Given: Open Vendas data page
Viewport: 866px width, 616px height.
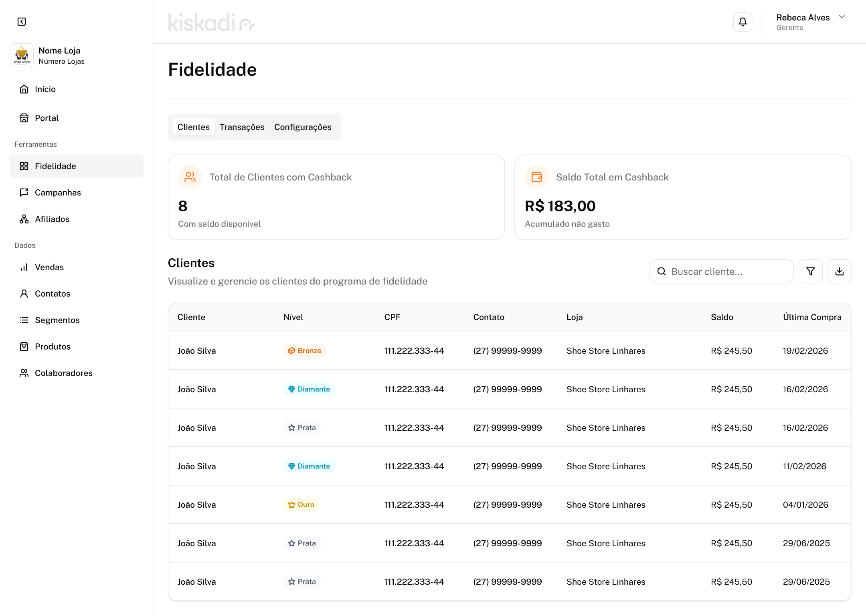Looking at the screenshot, I should point(77,267).
